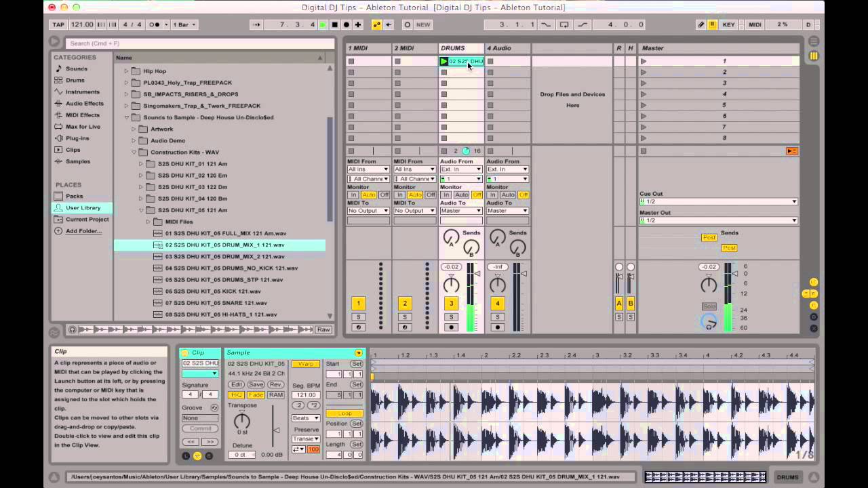Image resolution: width=868 pixels, height=488 pixels.
Task: Toggle the browser preview headphone icon
Action: pos(72,329)
